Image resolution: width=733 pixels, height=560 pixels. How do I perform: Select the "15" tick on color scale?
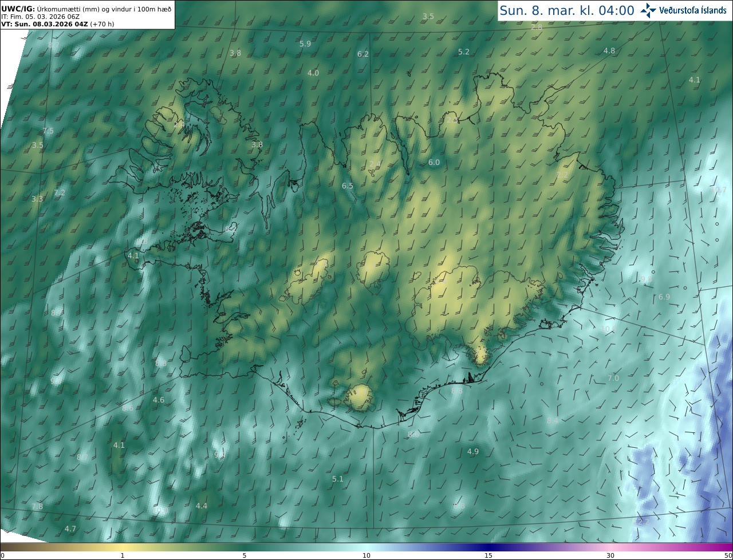pos(488,555)
